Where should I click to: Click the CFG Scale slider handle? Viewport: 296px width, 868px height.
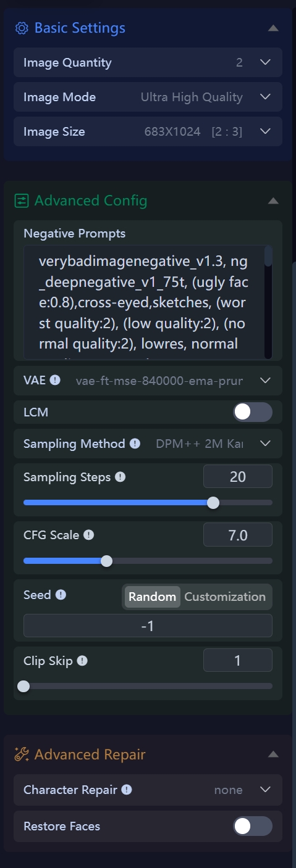click(106, 561)
